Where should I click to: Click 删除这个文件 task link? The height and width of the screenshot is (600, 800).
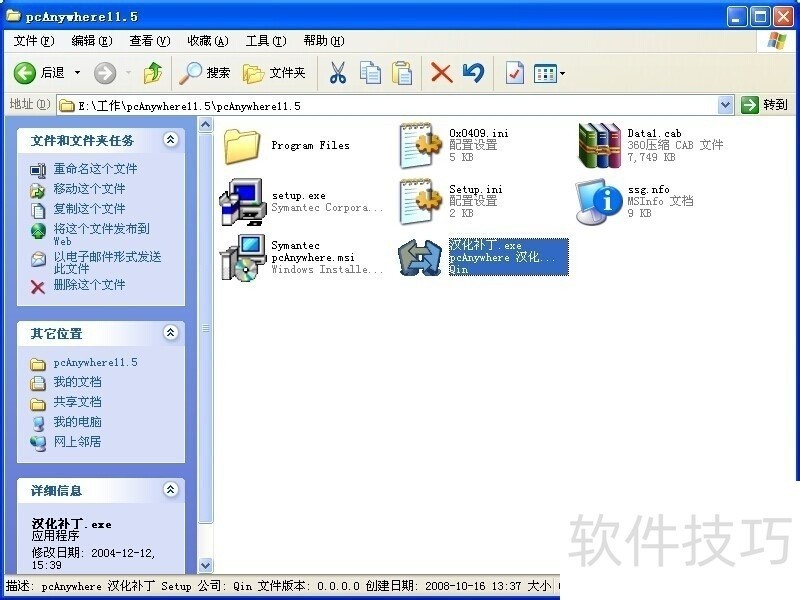(x=89, y=284)
